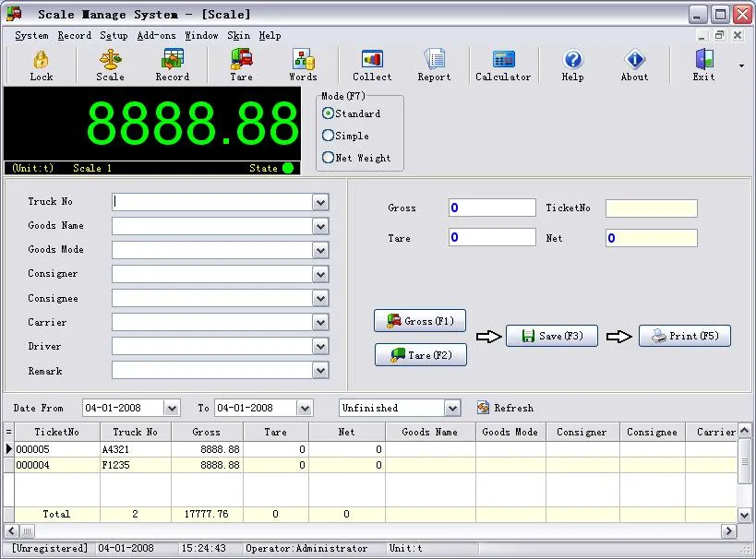Viewport: 756px width, 559px height.
Task: Click the Gross(F1) button
Action: click(420, 321)
